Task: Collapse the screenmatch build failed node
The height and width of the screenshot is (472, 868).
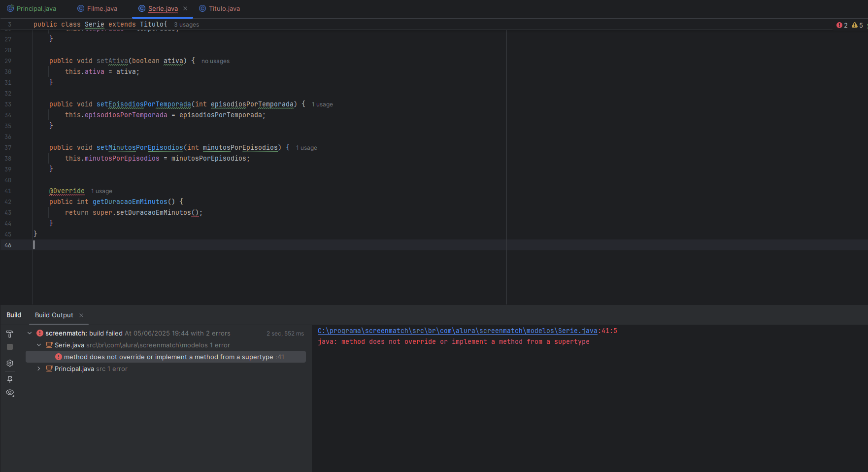Action: click(x=30, y=334)
